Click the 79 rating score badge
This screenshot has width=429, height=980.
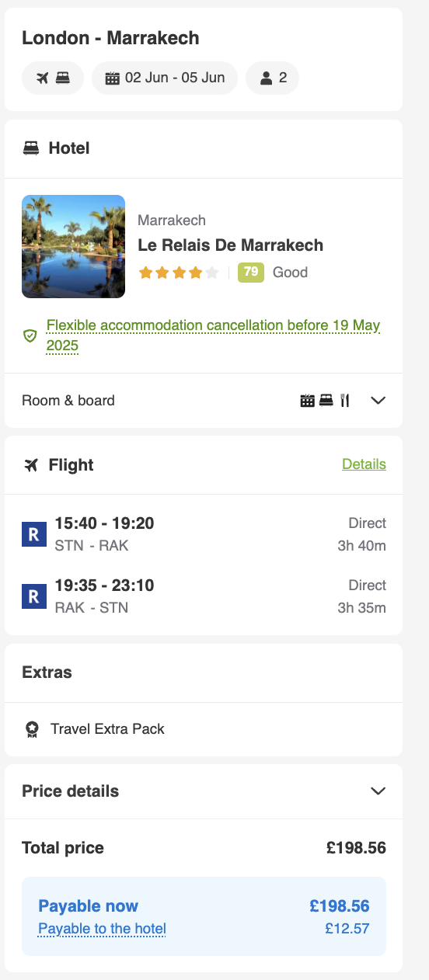251,272
